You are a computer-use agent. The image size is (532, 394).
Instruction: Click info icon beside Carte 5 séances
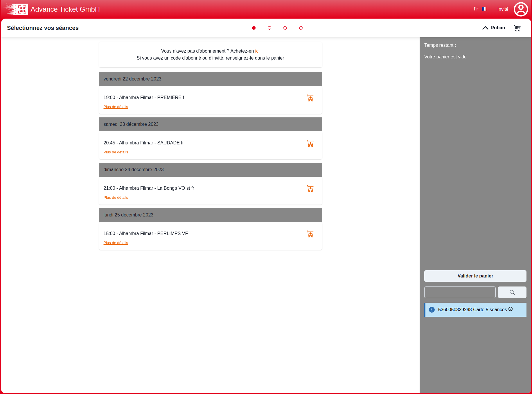click(511, 309)
